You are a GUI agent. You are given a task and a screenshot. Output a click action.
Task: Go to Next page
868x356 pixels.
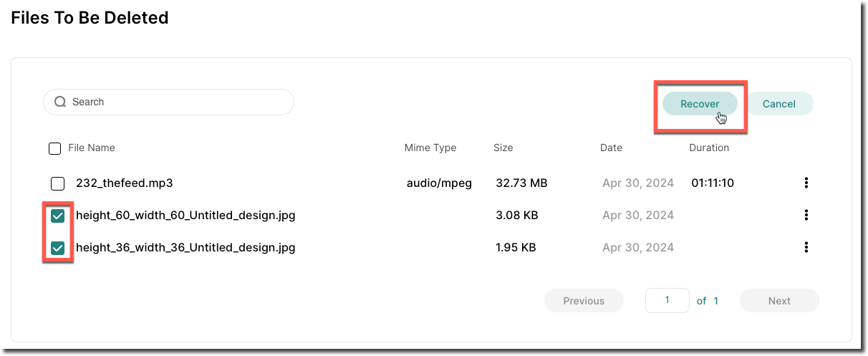(x=779, y=301)
